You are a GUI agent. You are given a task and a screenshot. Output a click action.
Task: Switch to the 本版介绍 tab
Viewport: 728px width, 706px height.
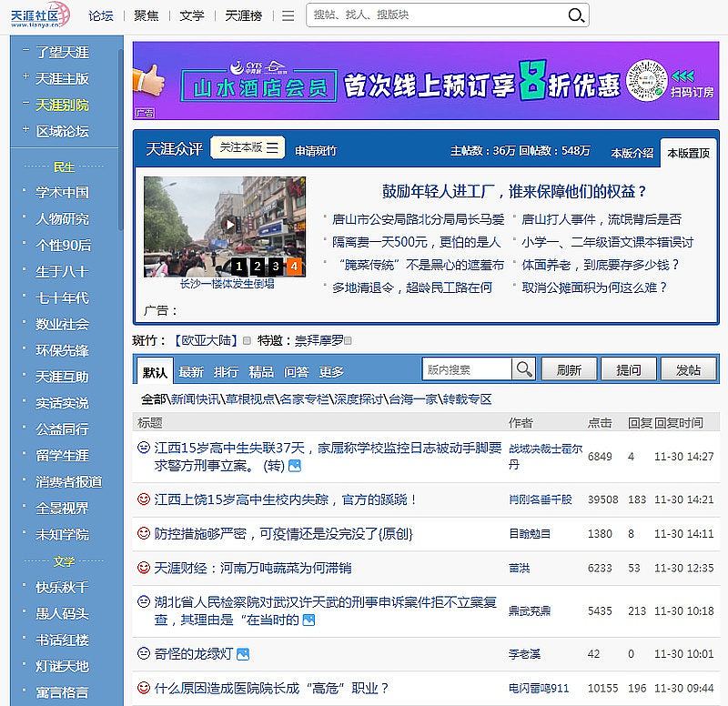632,153
